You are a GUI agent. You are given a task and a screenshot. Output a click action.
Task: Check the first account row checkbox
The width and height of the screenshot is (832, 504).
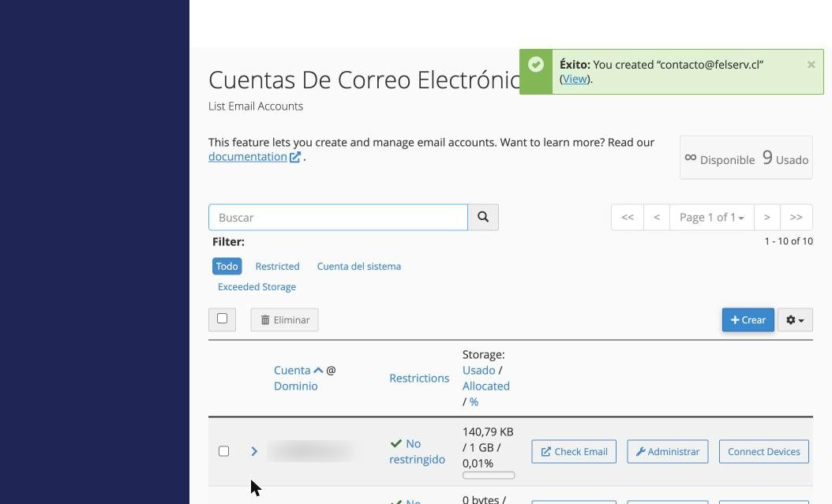[224, 451]
